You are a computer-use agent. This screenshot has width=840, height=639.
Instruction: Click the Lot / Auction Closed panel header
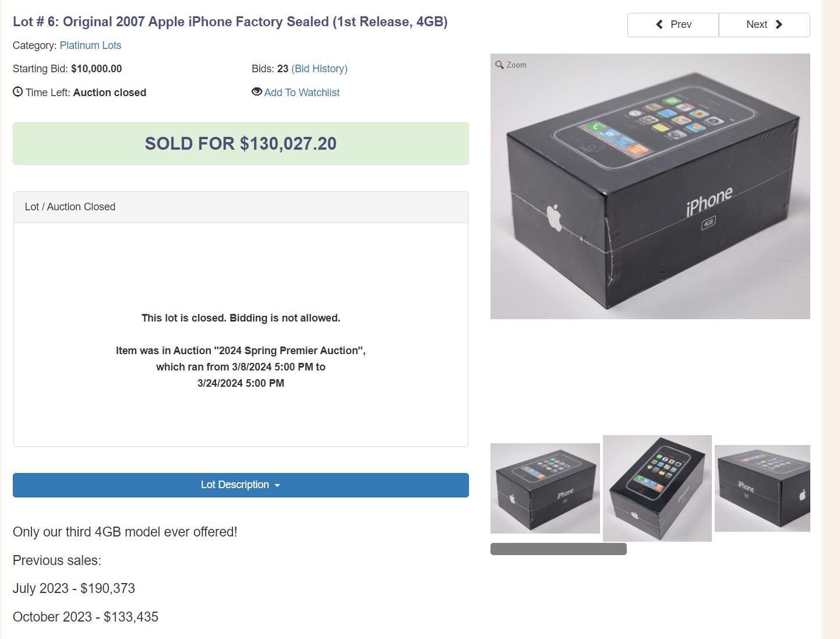tap(241, 207)
